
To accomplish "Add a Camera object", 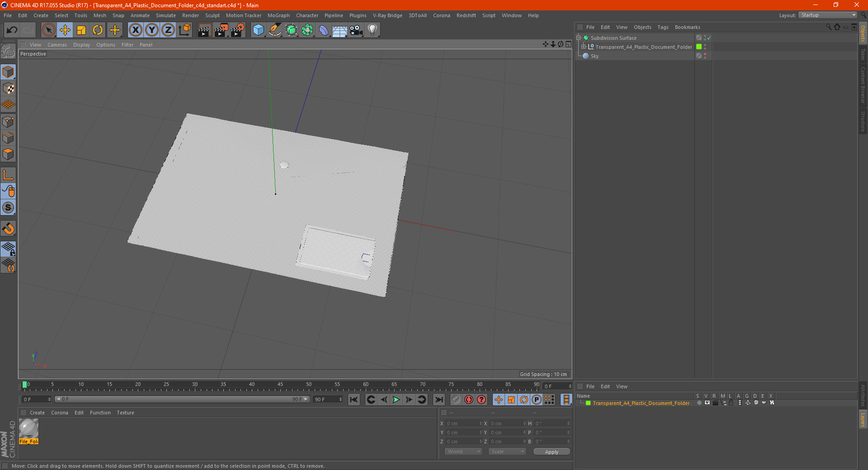I will [356, 30].
